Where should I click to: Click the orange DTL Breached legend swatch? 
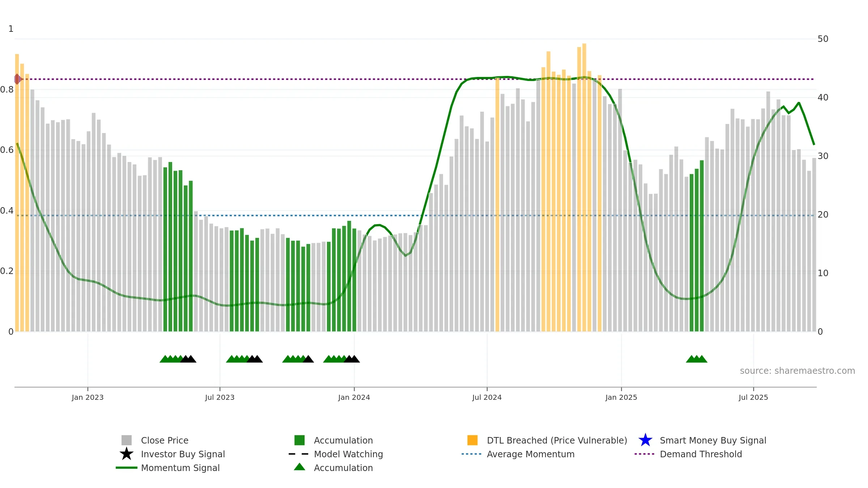[x=472, y=440]
